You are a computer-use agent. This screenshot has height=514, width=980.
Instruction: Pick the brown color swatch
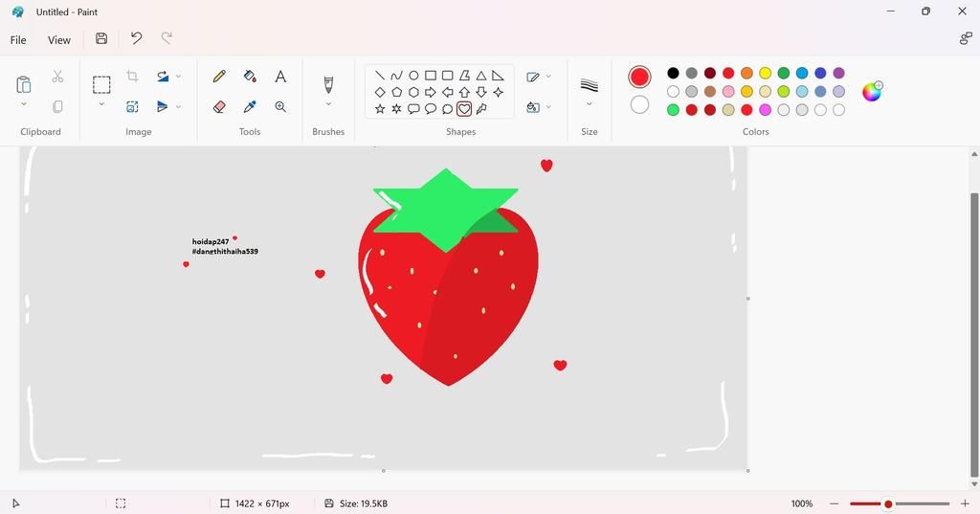(x=710, y=91)
